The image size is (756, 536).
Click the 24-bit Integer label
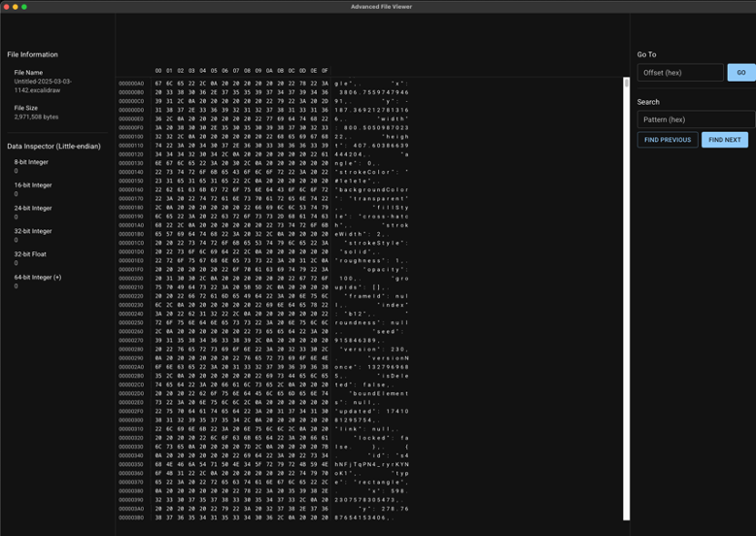(x=33, y=209)
